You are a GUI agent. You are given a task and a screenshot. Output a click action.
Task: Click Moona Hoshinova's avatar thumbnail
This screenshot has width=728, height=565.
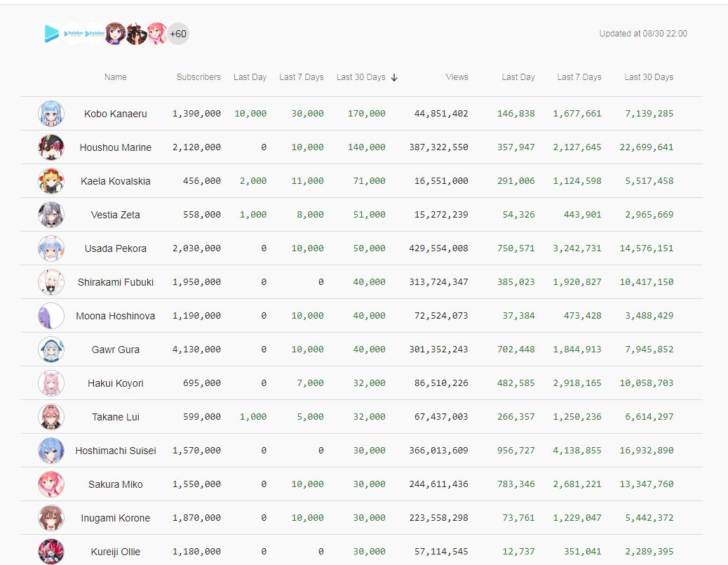pos(51,316)
